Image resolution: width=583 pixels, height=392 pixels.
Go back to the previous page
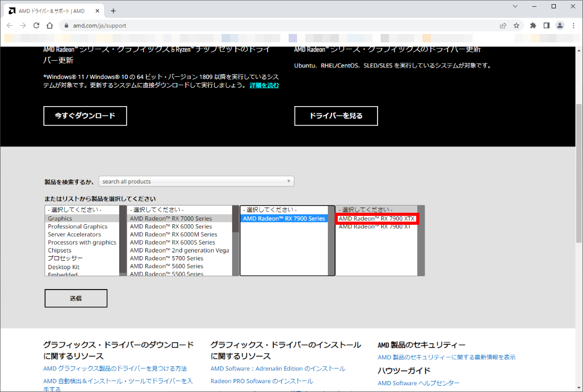(9, 26)
